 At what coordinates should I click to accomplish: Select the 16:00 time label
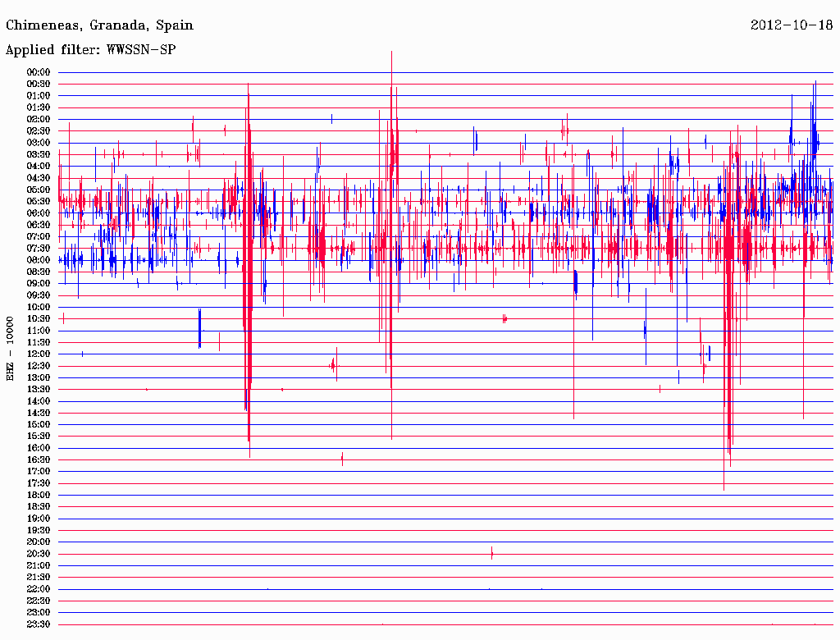tap(38, 448)
